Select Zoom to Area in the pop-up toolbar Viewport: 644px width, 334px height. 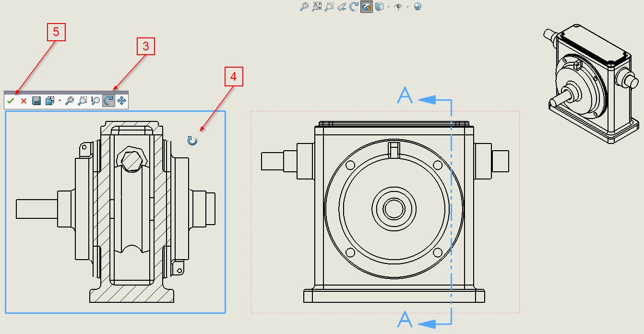[83, 101]
